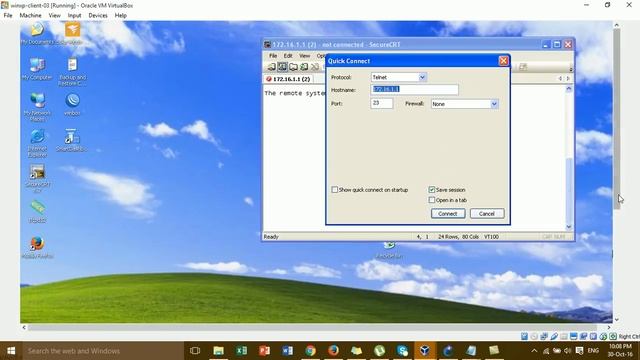Uncheck the Save session checkbox

[432, 190]
